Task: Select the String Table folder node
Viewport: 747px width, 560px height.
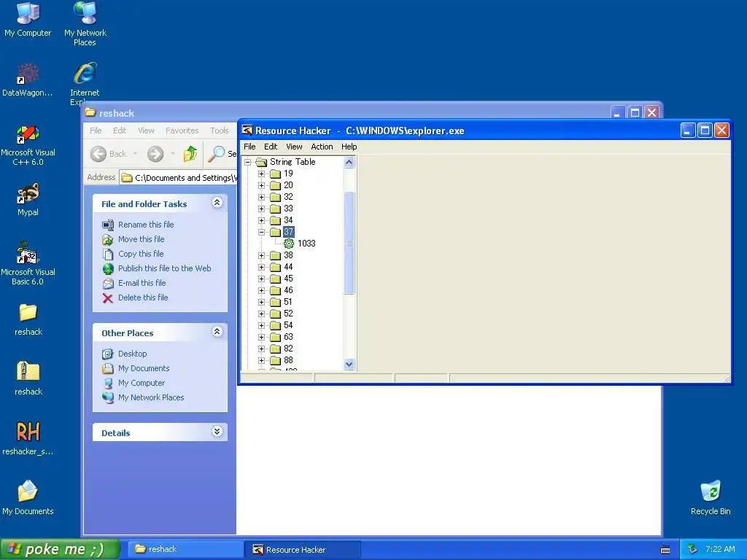Action: [285, 162]
